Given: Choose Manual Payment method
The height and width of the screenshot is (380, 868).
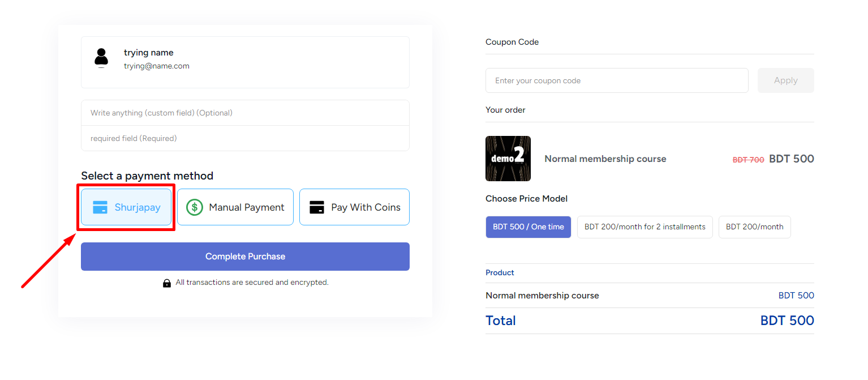Looking at the screenshot, I should [x=235, y=207].
